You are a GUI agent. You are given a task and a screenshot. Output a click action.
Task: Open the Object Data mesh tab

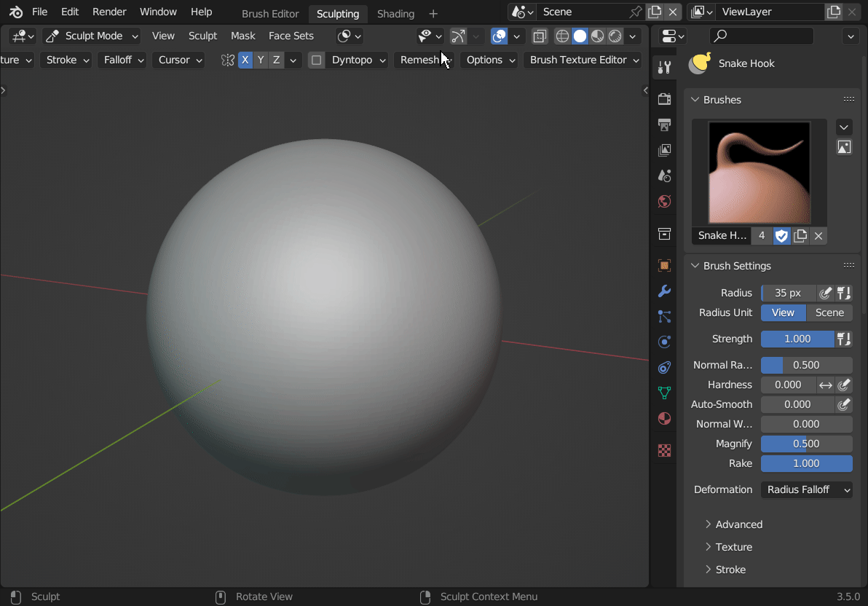pyautogui.click(x=664, y=393)
